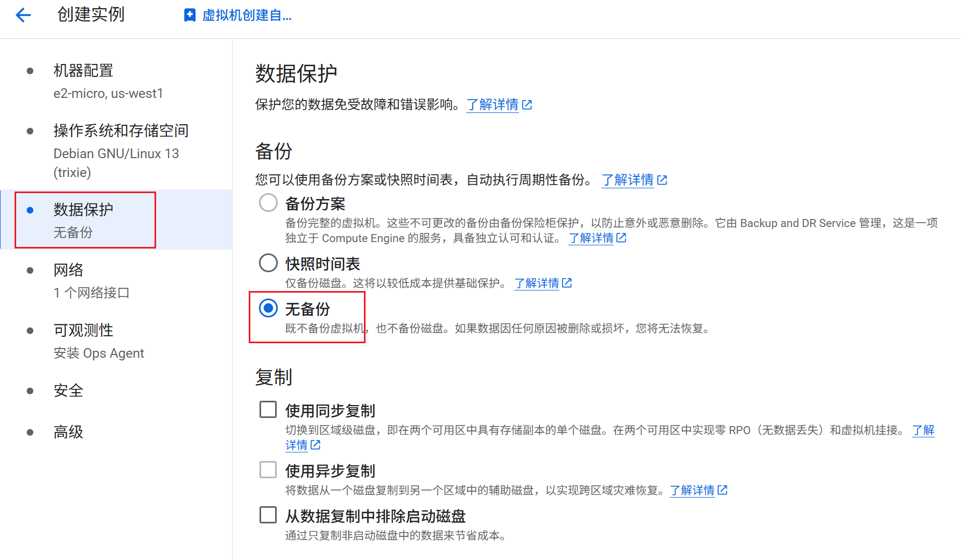961x560 pixels.
Task: Choose the 无备份 radio button
Action: coord(268,308)
